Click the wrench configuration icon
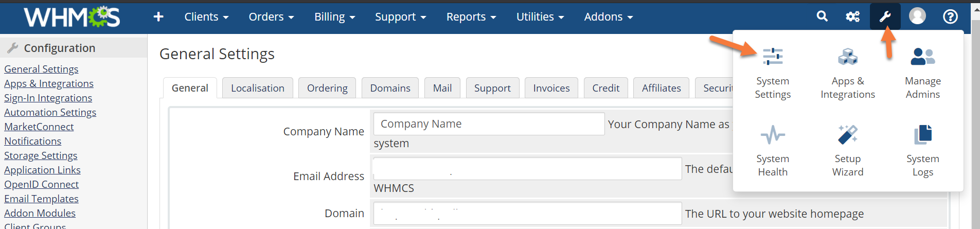Image resolution: width=980 pixels, height=229 pixels. (x=885, y=16)
